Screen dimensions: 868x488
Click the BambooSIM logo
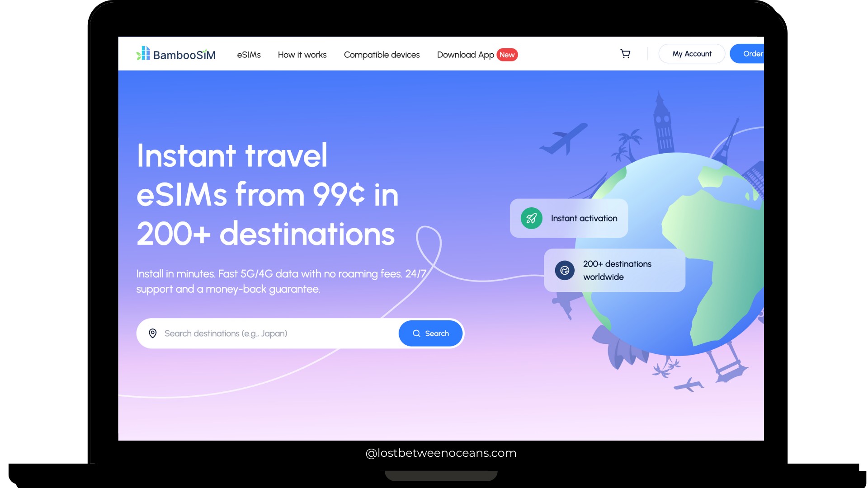coord(176,54)
